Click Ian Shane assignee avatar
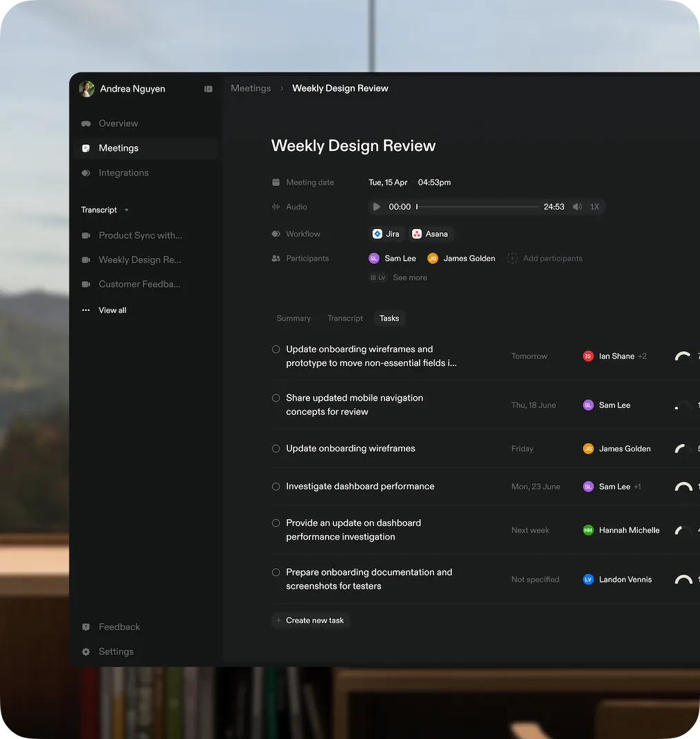The width and height of the screenshot is (700, 739). click(588, 356)
